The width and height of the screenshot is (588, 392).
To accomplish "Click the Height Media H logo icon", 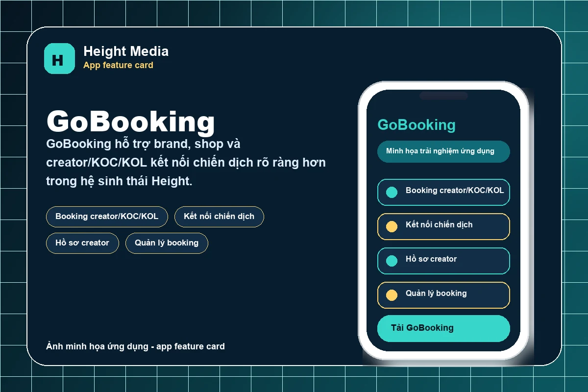I will [60, 59].
